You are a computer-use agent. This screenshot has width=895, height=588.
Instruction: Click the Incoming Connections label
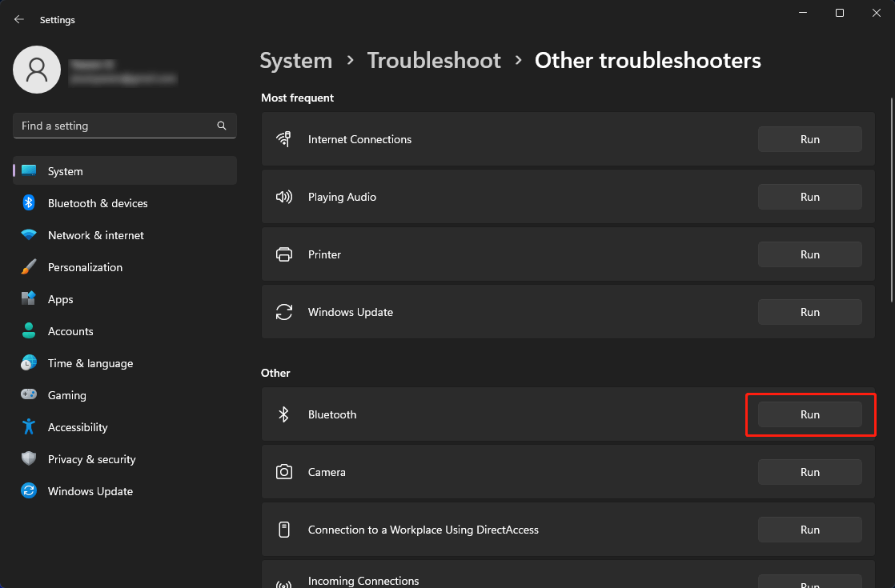click(363, 581)
